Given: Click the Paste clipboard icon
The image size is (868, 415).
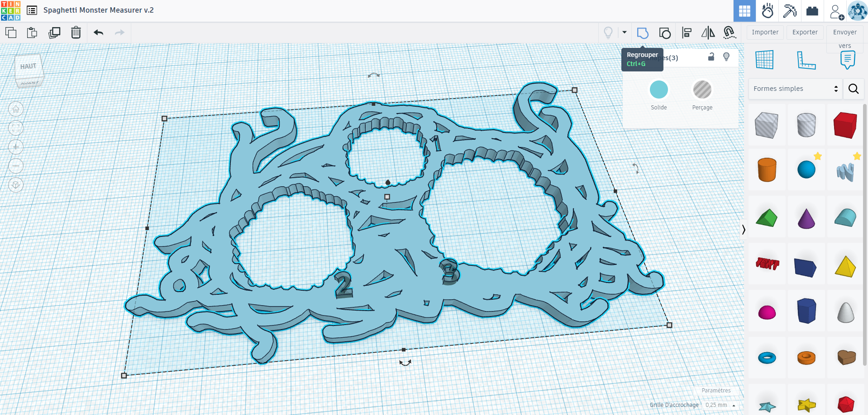Looking at the screenshot, I should point(32,33).
